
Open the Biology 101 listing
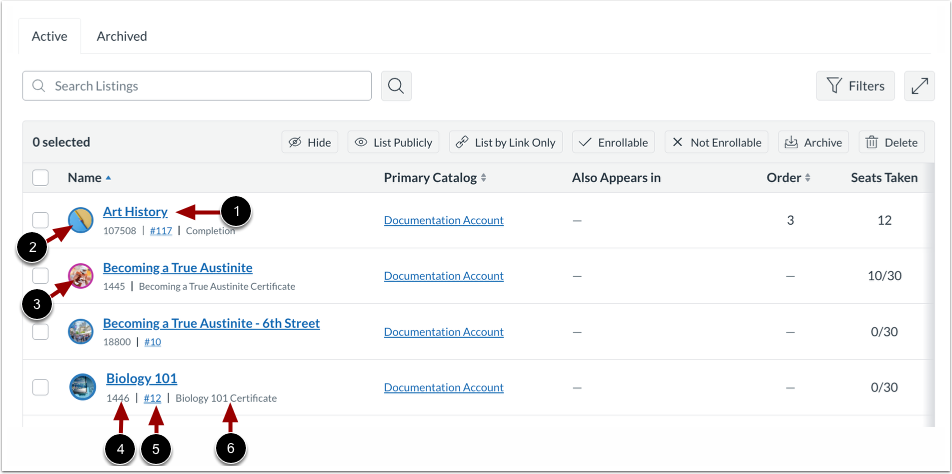tap(141, 379)
